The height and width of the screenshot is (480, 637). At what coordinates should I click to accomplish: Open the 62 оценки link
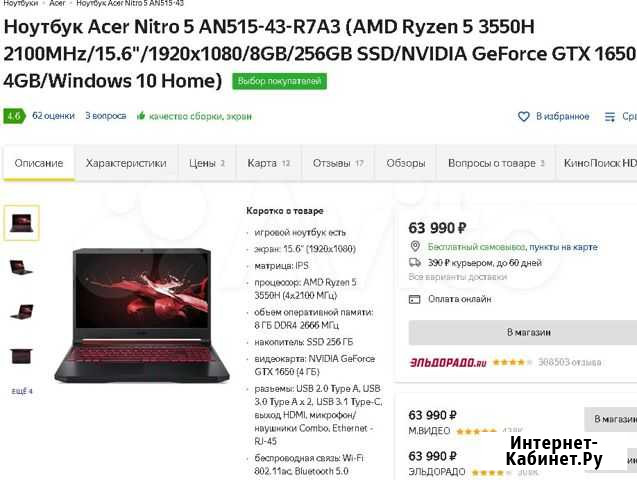pos(53,116)
